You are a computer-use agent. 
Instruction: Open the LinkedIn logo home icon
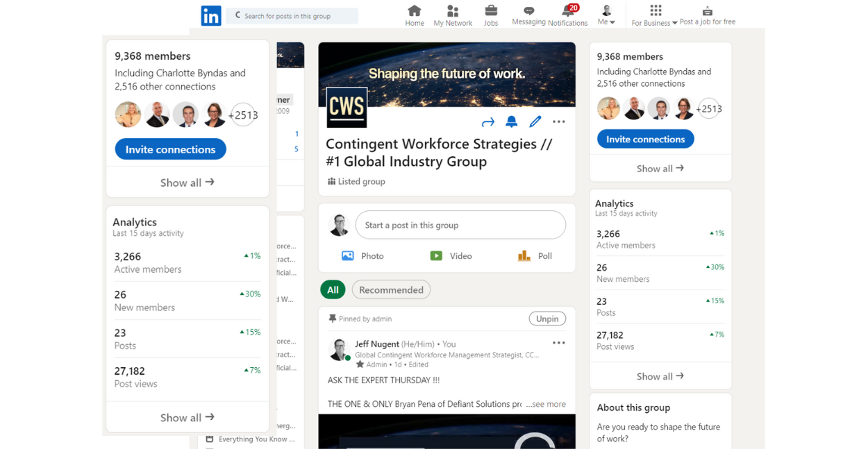(x=211, y=15)
